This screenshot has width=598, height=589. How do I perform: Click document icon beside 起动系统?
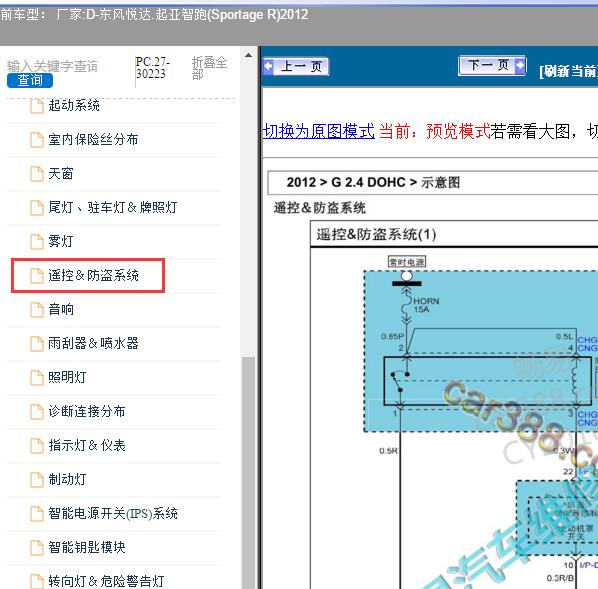pos(37,106)
